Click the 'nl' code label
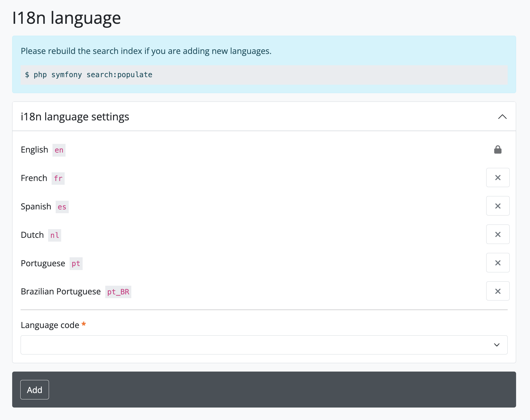 pyautogui.click(x=55, y=235)
